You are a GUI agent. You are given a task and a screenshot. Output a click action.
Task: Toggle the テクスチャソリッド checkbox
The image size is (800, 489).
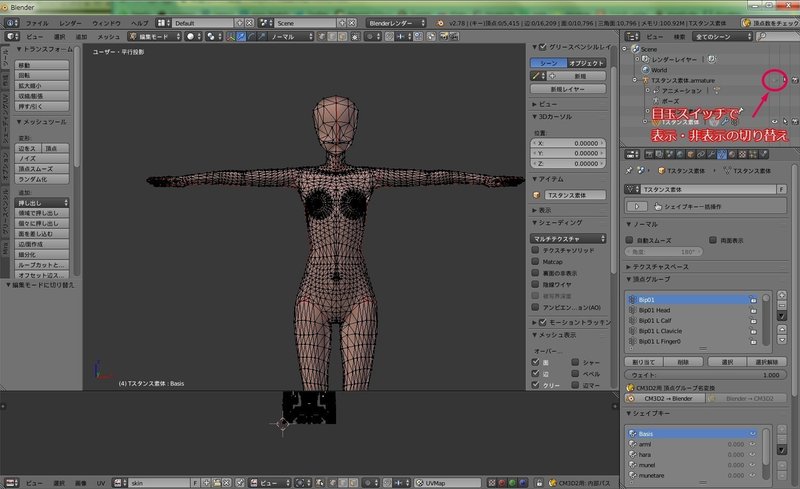click(x=536, y=250)
